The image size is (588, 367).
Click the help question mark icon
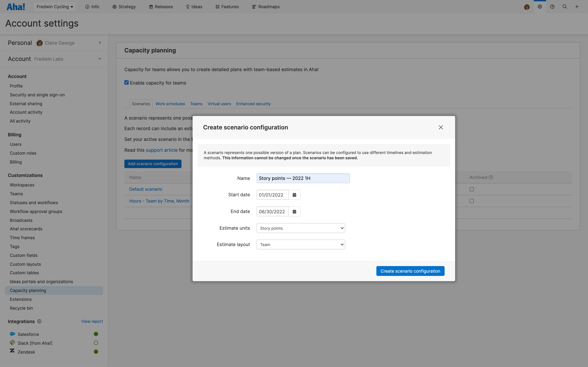(552, 7)
